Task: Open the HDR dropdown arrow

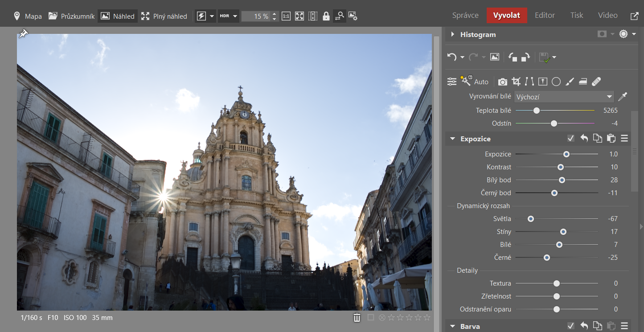Action: click(x=235, y=16)
